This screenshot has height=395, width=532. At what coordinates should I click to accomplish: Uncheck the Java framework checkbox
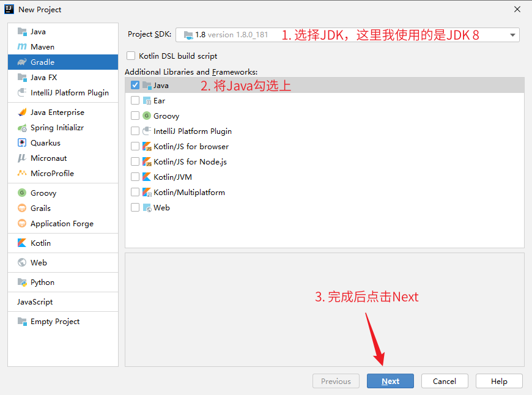(x=135, y=86)
